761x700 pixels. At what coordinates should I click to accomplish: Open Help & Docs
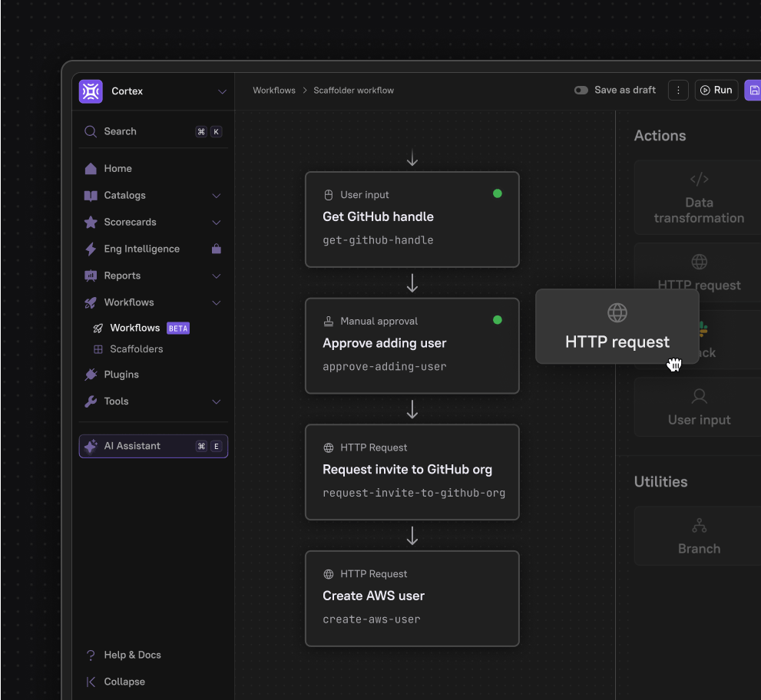[131, 655]
